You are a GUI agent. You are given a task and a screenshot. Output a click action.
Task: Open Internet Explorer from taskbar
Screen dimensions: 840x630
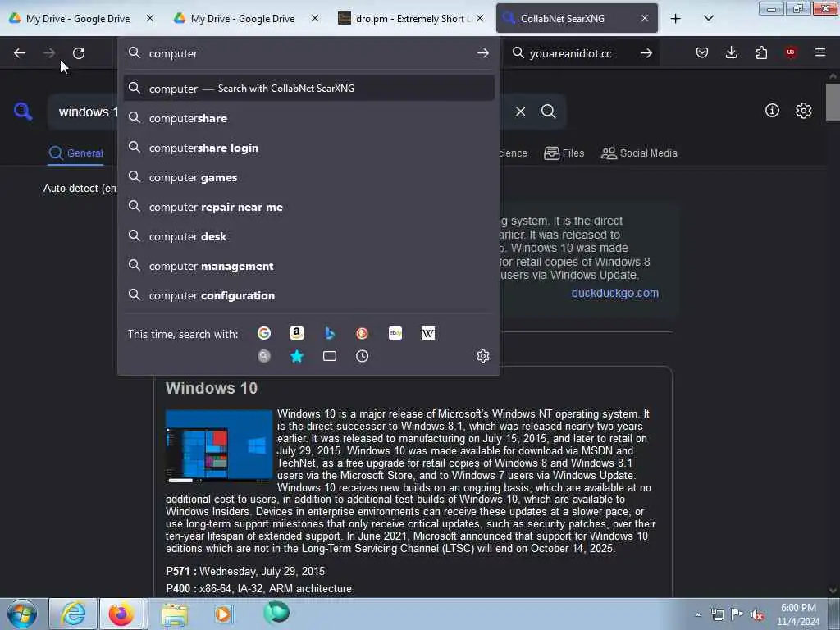coord(73,614)
